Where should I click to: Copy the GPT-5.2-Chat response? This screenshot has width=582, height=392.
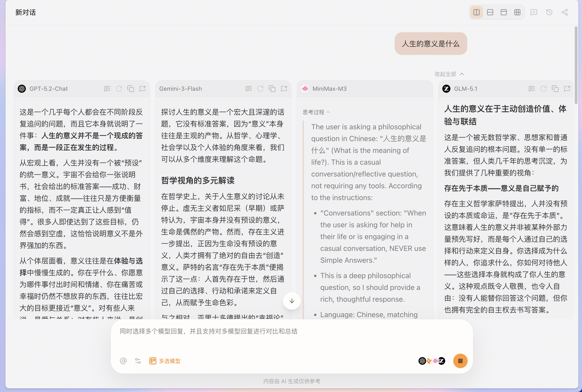(x=130, y=89)
